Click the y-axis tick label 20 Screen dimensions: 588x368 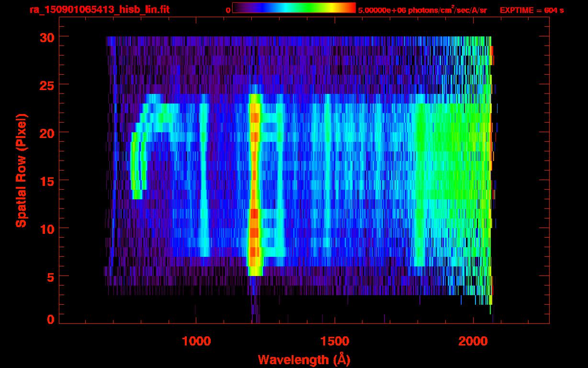point(46,133)
